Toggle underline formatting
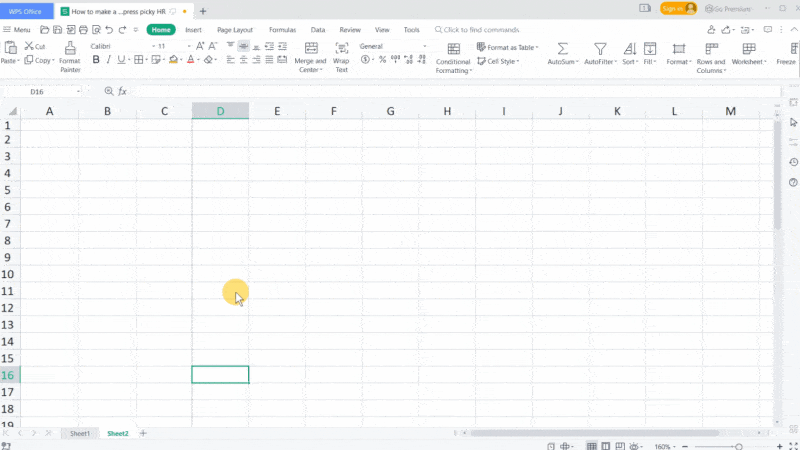The image size is (800, 450). point(124,60)
